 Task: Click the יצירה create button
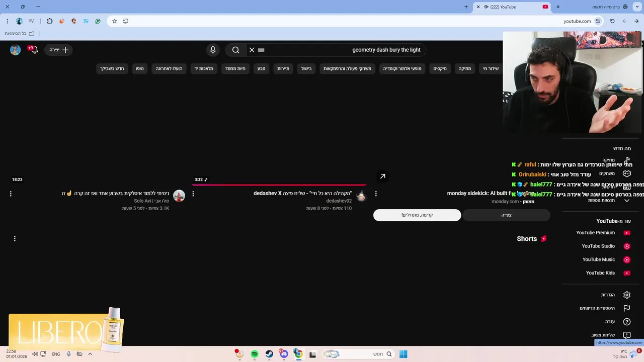click(x=58, y=50)
